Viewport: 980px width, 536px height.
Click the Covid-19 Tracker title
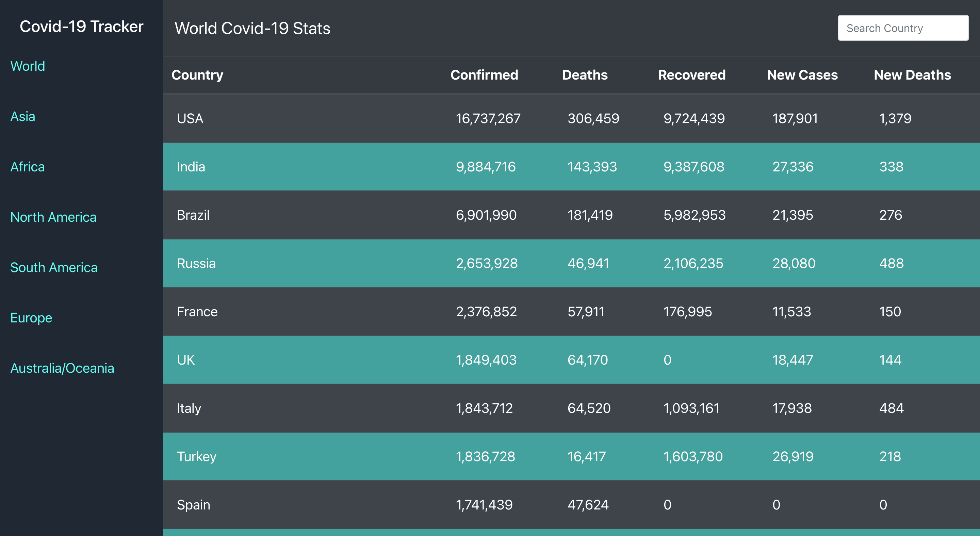pyautogui.click(x=81, y=27)
